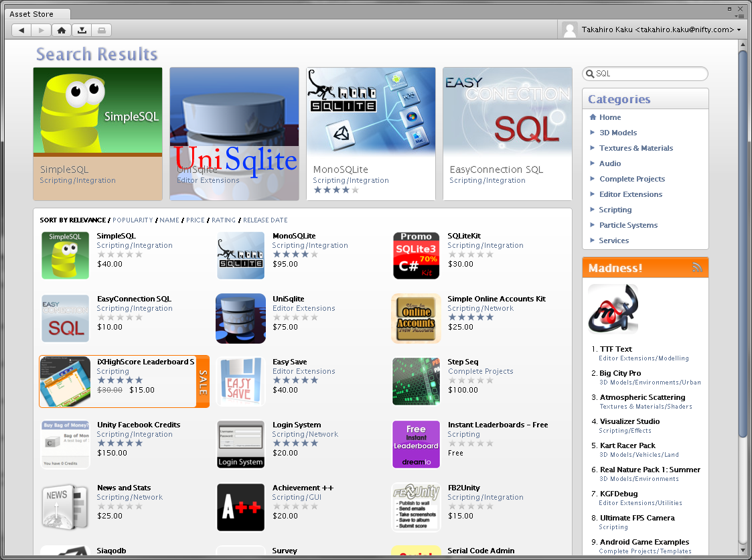Screen dimensions: 752x560
Task: Open Easy Save floppy disk icon
Action: tap(241, 382)
